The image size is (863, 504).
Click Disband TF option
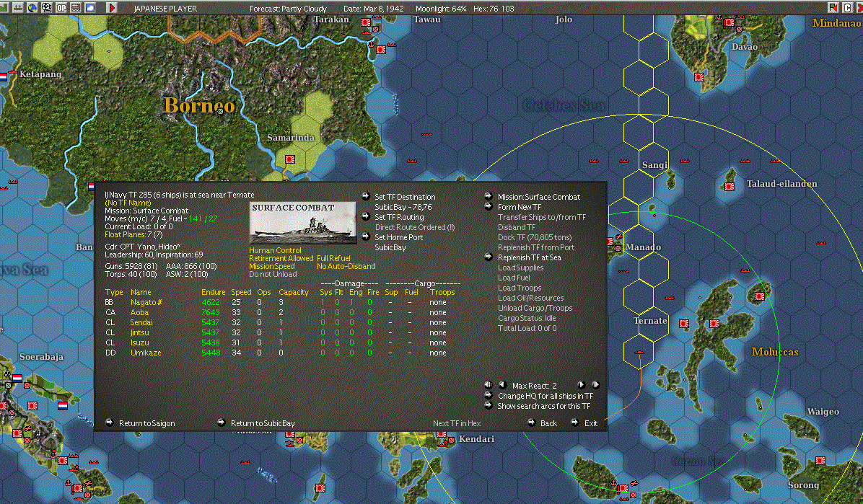coord(516,227)
